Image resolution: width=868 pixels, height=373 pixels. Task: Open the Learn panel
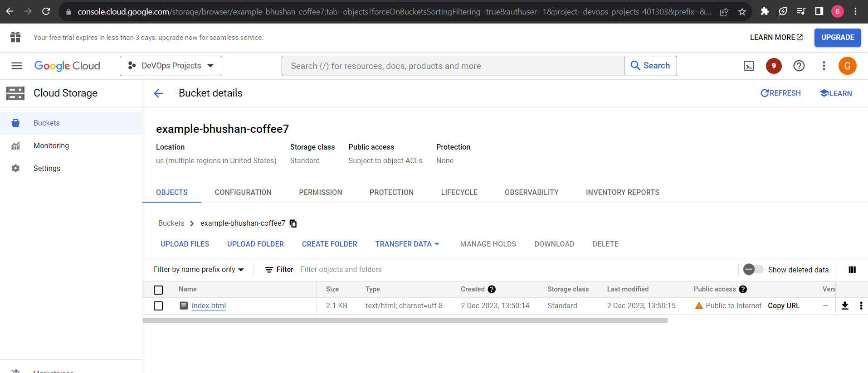click(836, 93)
